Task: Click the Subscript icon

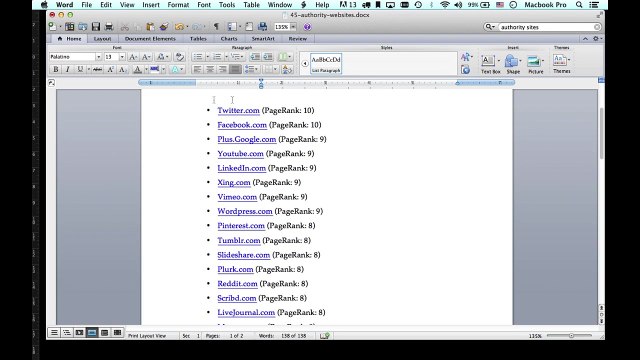Action: 122,70
